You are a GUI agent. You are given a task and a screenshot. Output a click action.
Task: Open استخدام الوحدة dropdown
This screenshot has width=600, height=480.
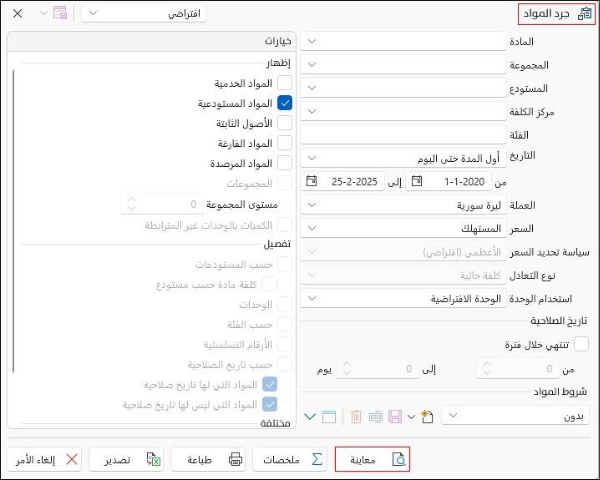point(403,298)
